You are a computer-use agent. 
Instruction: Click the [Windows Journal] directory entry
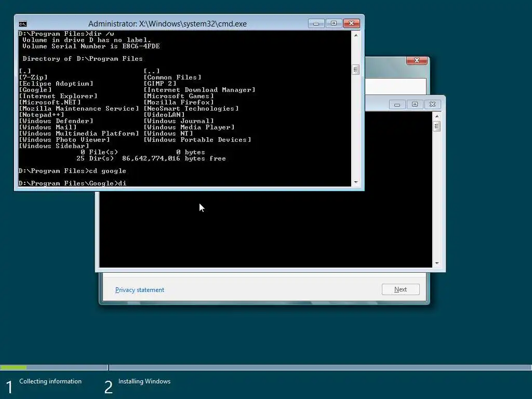[x=179, y=121]
